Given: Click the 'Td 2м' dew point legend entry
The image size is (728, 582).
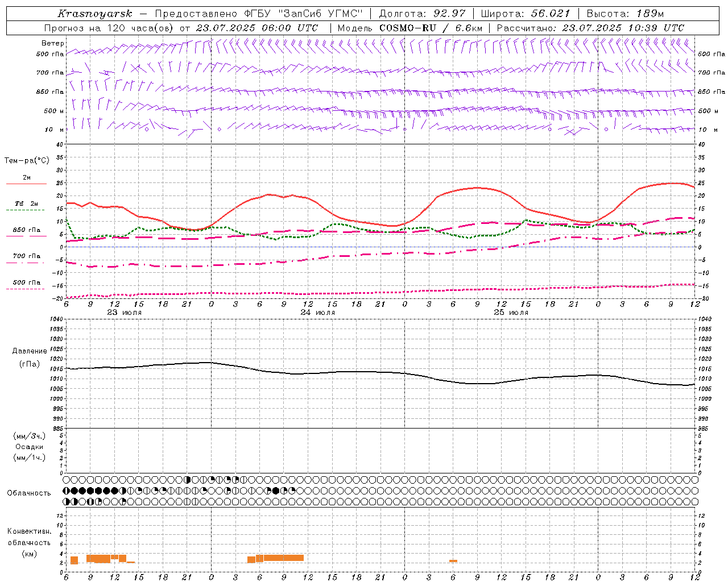Looking at the screenshot, I should (x=27, y=203).
